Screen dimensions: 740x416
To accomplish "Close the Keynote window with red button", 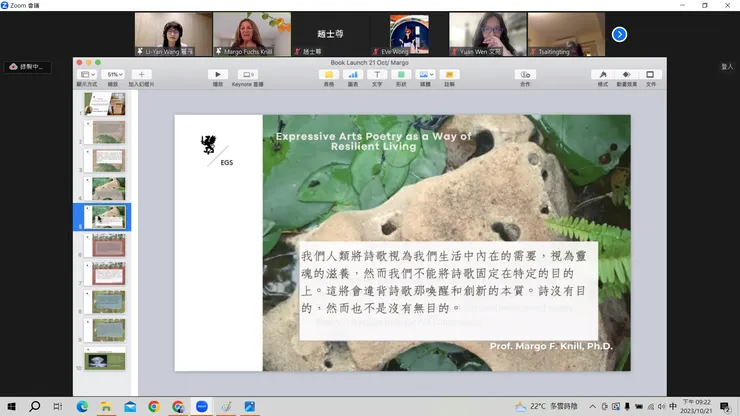I will [x=79, y=62].
